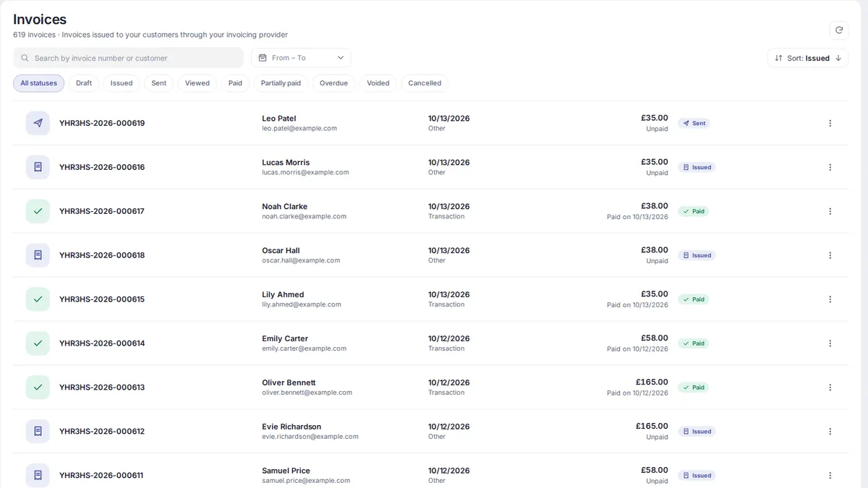Viewport: 868px width, 488px height.
Task: Expand the From – To date dropdown
Action: point(301,58)
